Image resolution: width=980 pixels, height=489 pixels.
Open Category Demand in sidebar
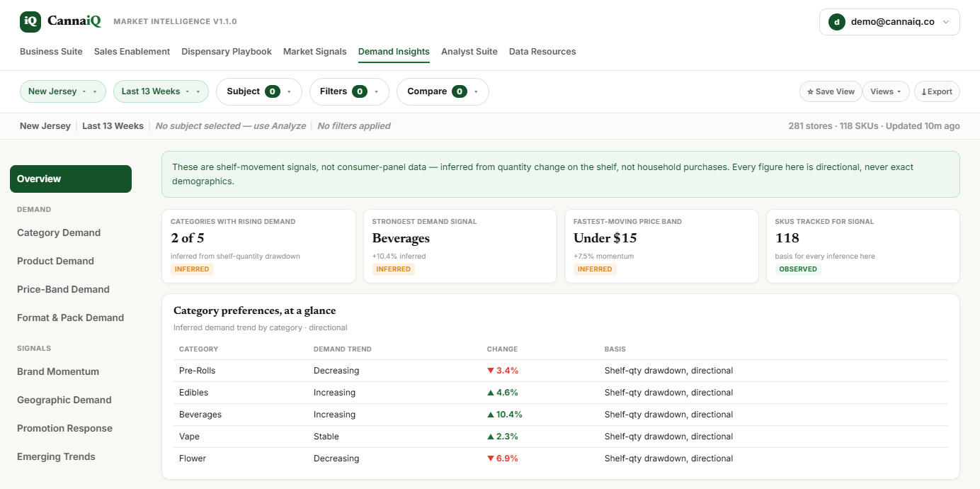pyautogui.click(x=59, y=232)
